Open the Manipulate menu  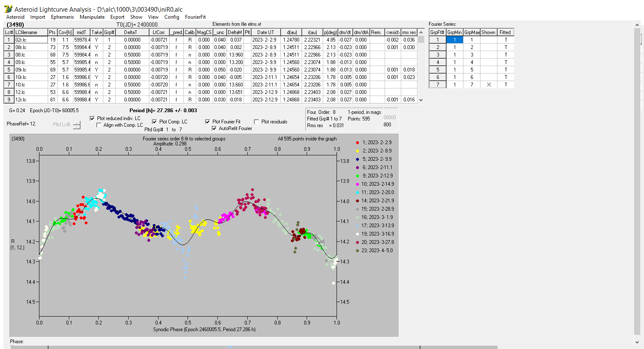(x=92, y=17)
